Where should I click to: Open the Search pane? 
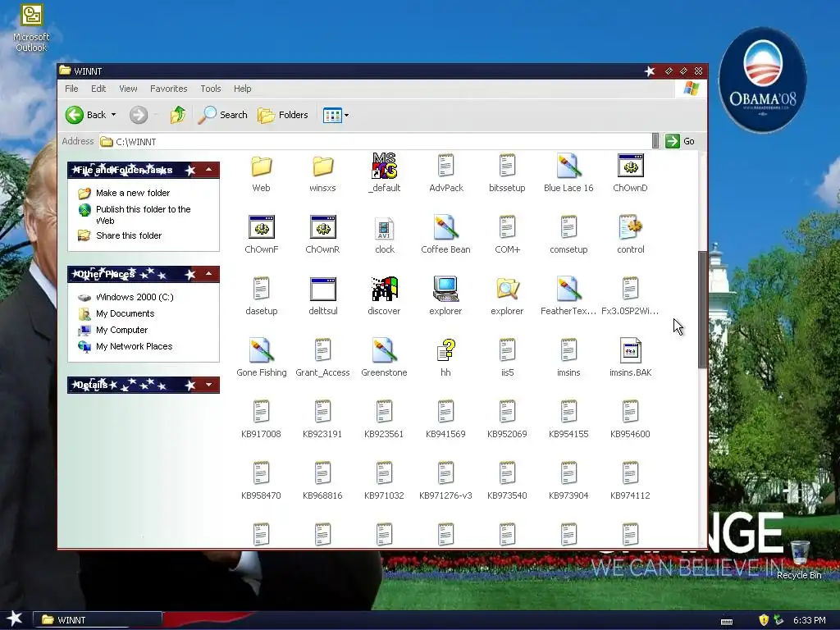(x=223, y=115)
